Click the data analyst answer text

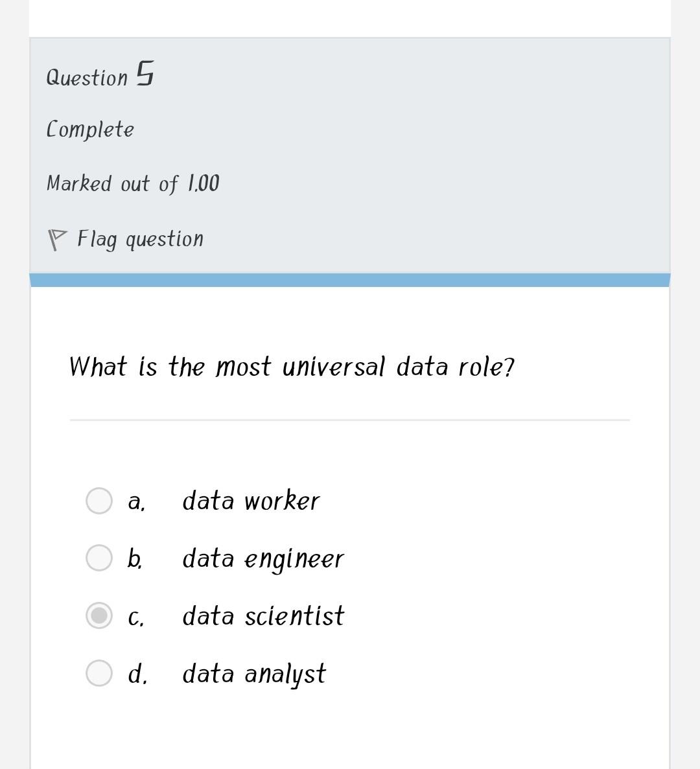254,673
